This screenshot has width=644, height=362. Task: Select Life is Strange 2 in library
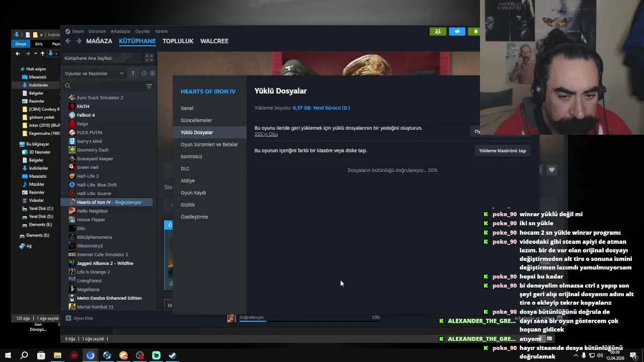tap(107, 272)
